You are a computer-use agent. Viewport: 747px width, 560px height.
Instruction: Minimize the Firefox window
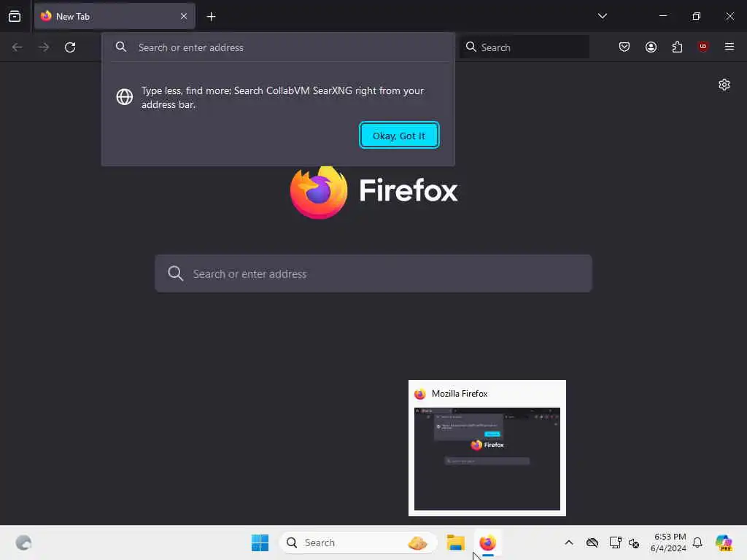662,16
